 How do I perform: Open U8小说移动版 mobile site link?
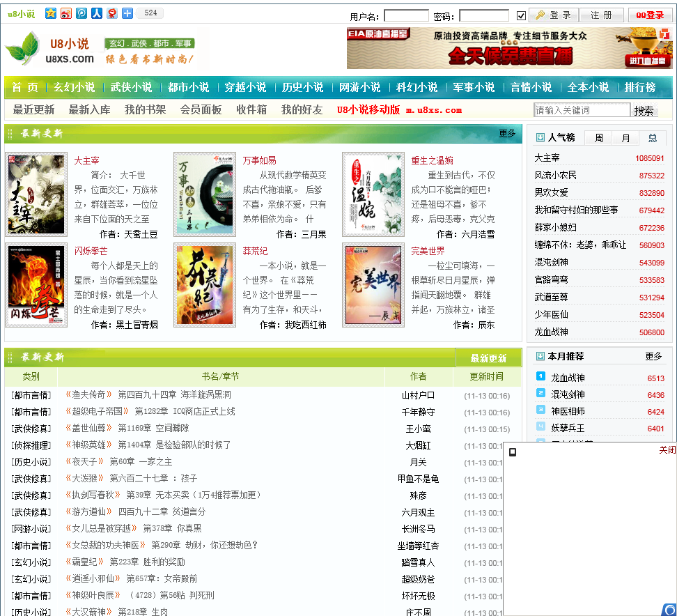coord(399,109)
